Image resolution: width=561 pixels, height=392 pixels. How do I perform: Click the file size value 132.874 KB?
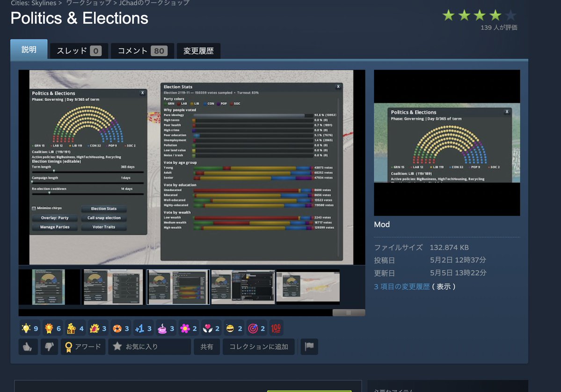[x=449, y=247]
